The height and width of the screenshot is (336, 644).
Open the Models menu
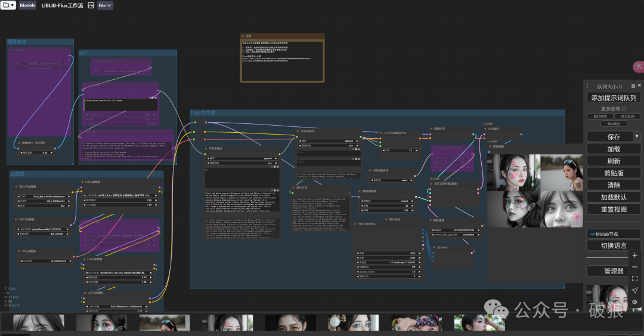point(27,5)
